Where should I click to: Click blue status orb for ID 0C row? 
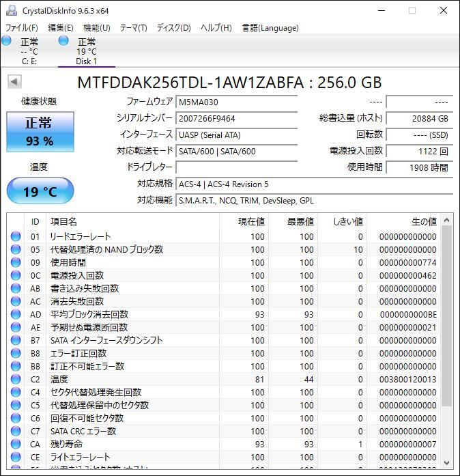pos(16,275)
